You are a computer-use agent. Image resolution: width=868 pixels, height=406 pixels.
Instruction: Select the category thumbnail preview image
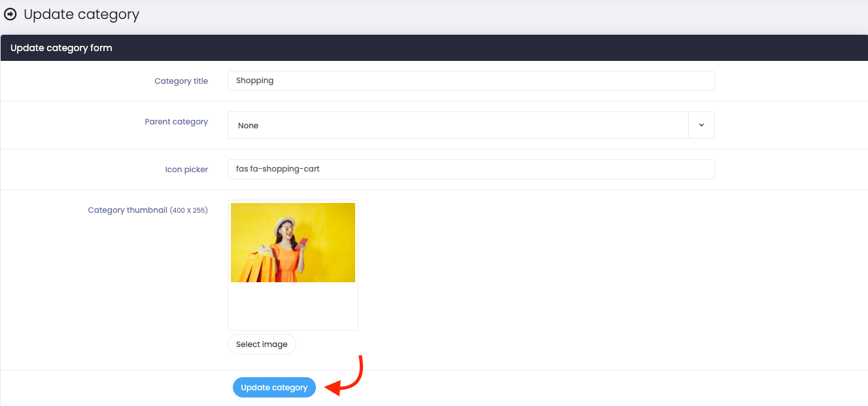tap(293, 242)
